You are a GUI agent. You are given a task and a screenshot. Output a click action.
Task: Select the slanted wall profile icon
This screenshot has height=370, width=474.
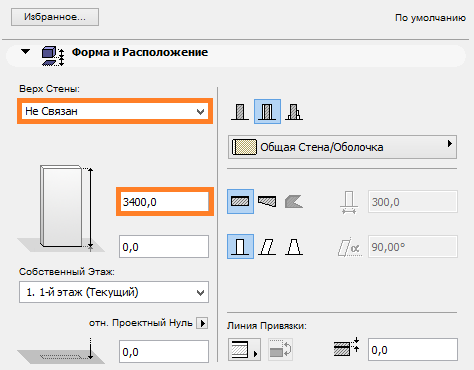tap(267, 247)
